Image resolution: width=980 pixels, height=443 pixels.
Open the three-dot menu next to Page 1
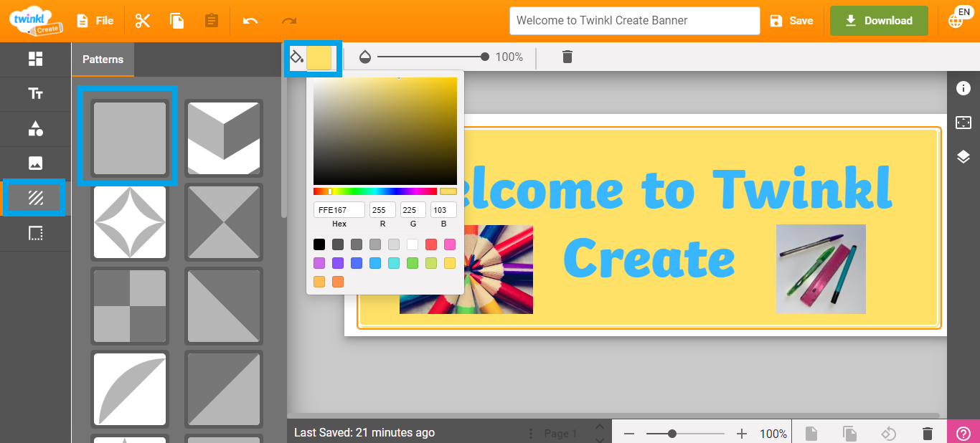pos(529,433)
